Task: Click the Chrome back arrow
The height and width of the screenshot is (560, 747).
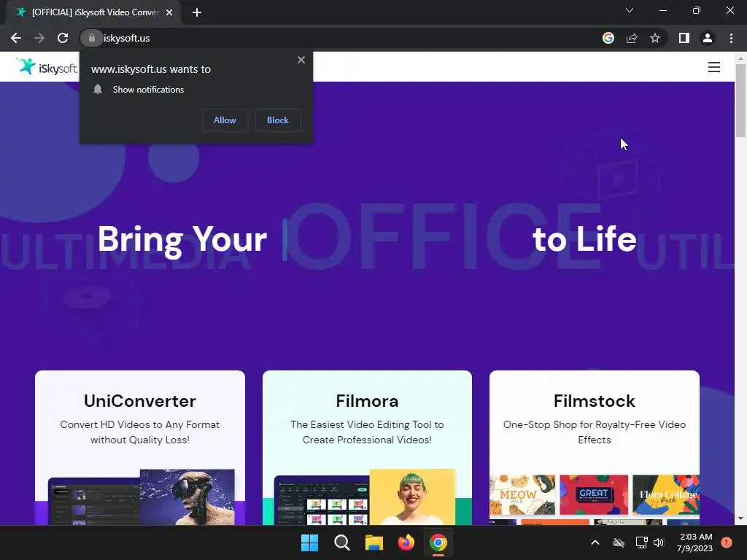Action: (x=16, y=38)
